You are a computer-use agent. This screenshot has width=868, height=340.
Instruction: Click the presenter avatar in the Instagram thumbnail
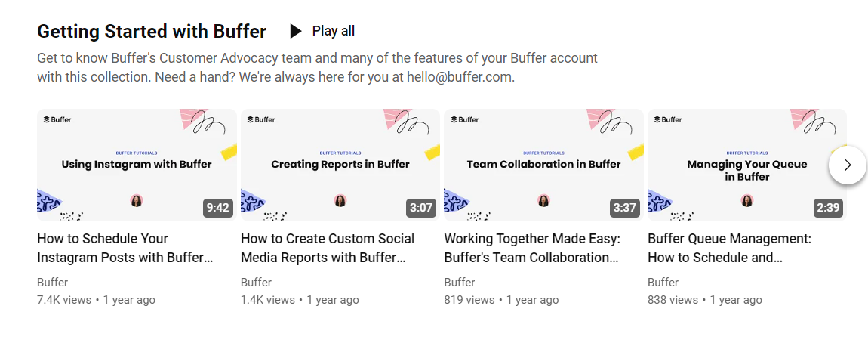click(137, 200)
